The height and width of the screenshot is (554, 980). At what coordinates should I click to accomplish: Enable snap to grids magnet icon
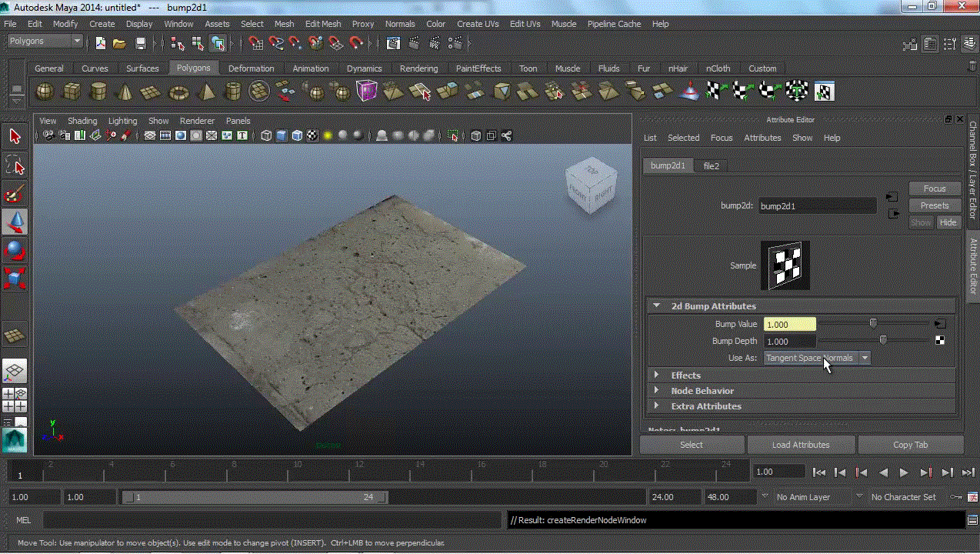point(256,43)
